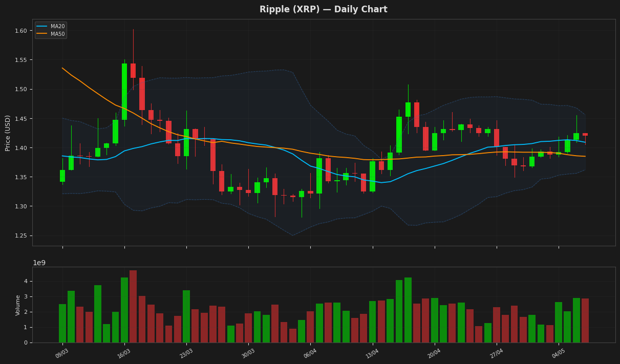Screen dimensions: 620x364
Task: Click the last red candle on the right
Action: click(x=585, y=135)
